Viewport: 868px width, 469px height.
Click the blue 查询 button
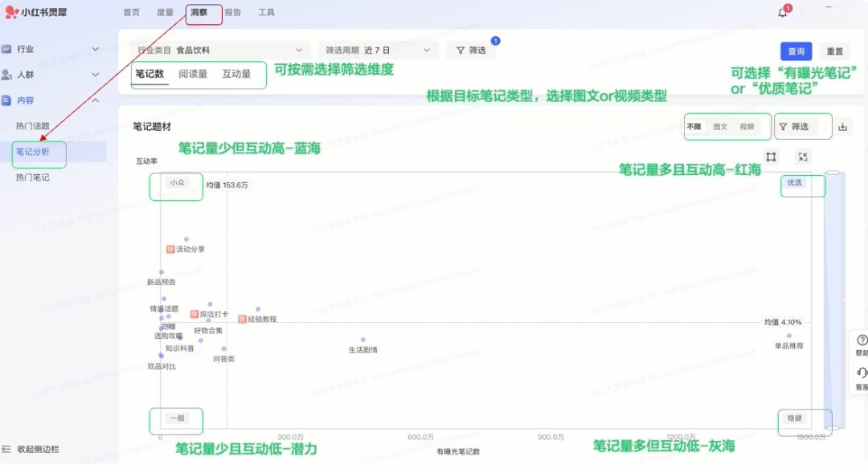coord(796,51)
